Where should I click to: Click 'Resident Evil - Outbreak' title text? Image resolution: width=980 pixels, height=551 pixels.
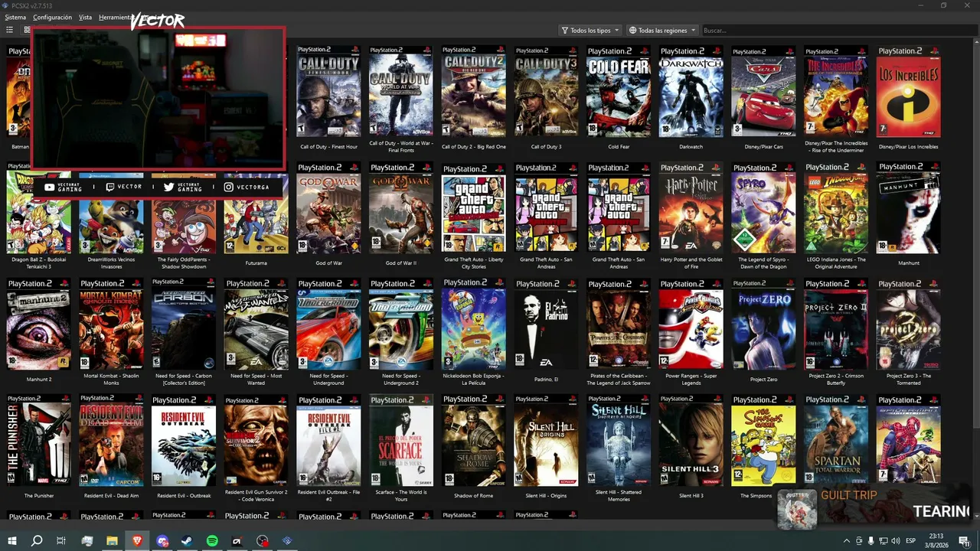click(184, 496)
